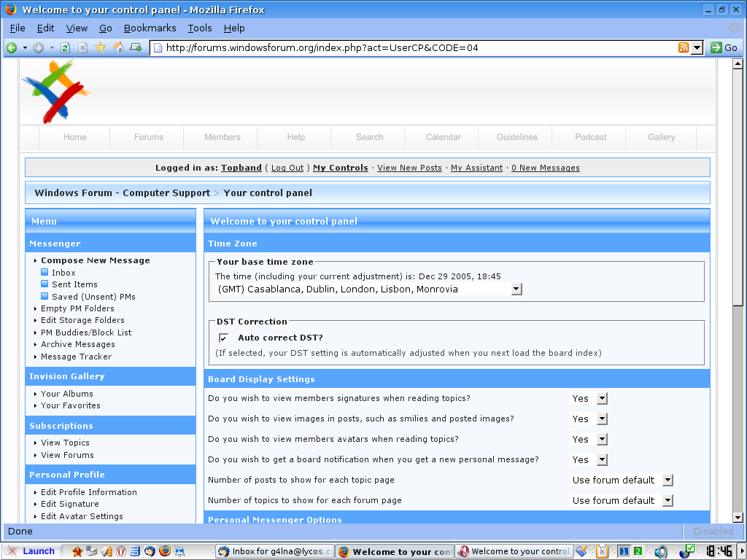Click the blue brush tray icon
This screenshot has height=560, width=747.
point(581,551)
